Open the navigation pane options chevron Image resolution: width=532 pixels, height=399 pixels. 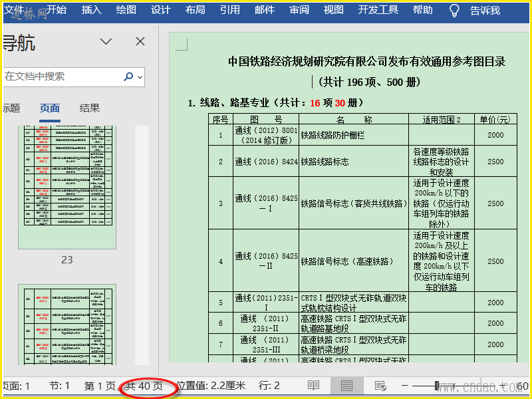[106, 41]
